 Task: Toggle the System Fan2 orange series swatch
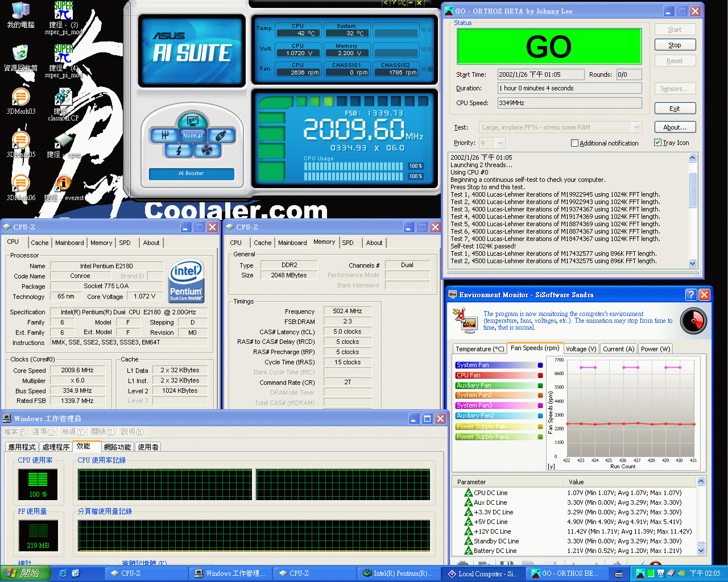click(x=540, y=396)
